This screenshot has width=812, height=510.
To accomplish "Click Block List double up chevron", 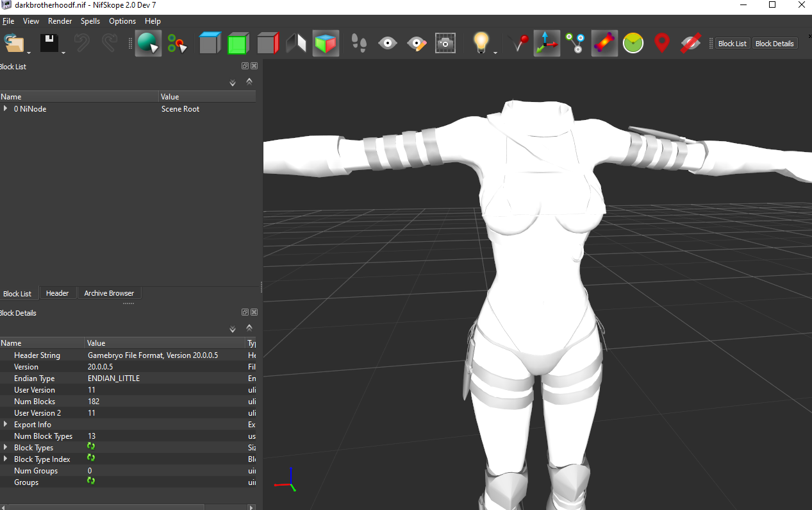I will (x=249, y=81).
